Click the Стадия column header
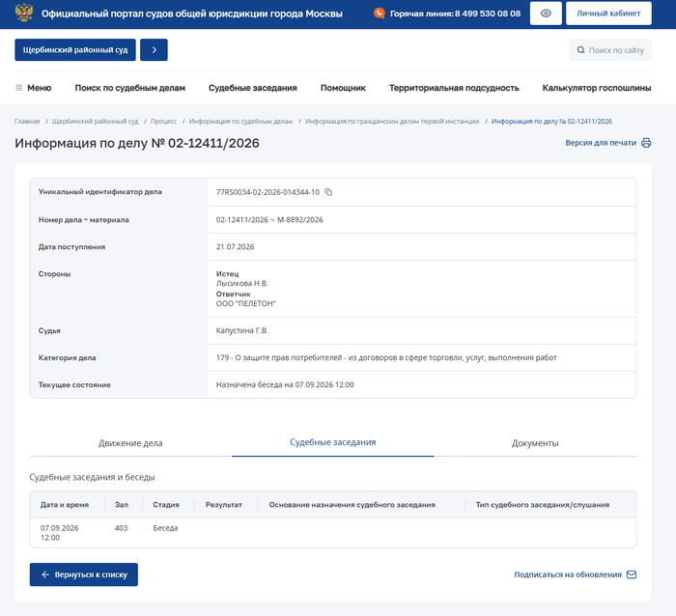 click(166, 505)
